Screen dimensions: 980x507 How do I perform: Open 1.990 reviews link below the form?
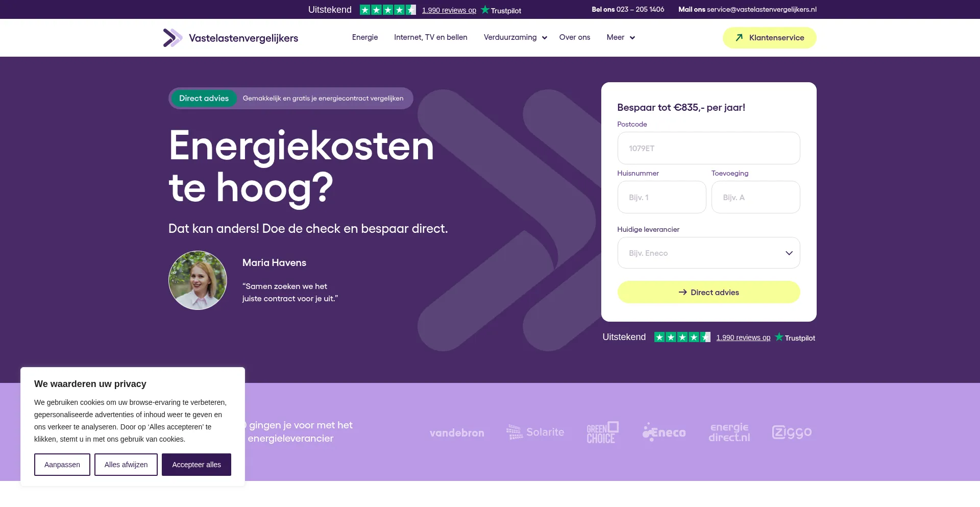point(743,337)
